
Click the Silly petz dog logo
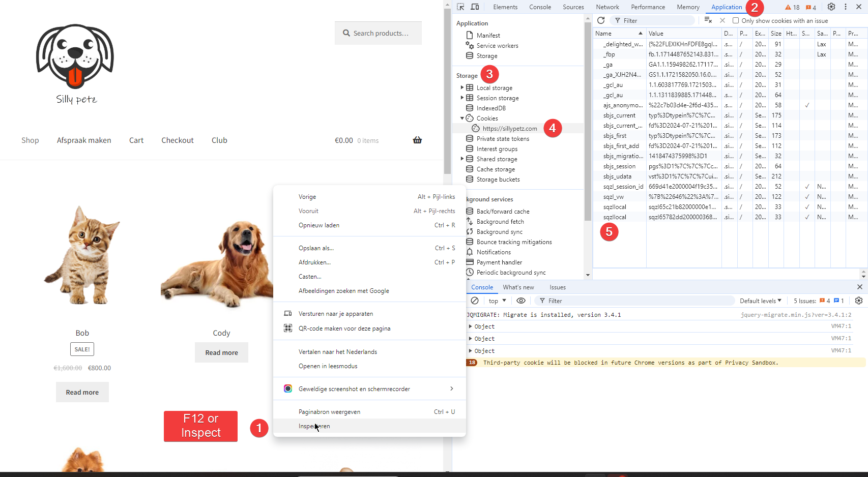75,64
